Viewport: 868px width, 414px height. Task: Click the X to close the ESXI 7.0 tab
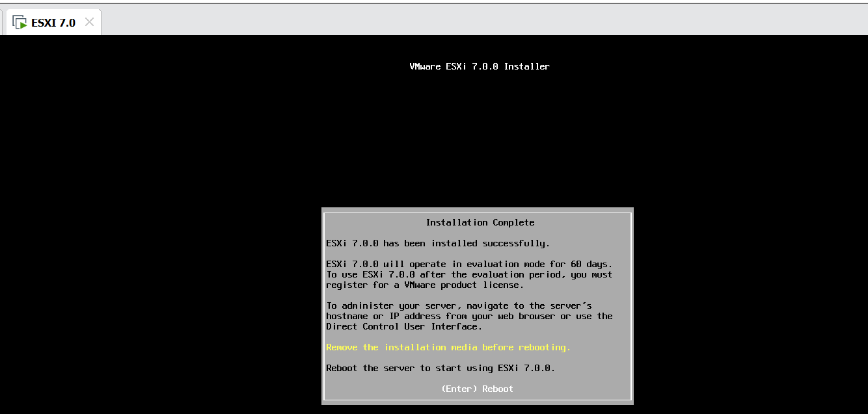click(x=89, y=21)
